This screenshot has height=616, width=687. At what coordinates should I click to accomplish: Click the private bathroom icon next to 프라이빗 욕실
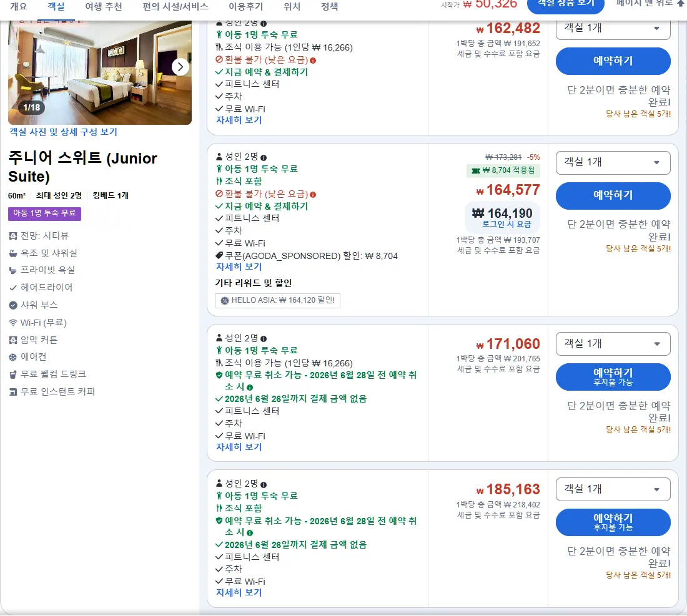13,271
